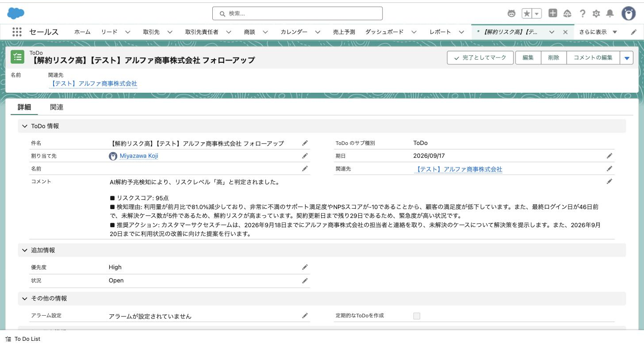This screenshot has width=644, height=347.
Task: Edit the 件名 field pencil icon
Action: 305,143
